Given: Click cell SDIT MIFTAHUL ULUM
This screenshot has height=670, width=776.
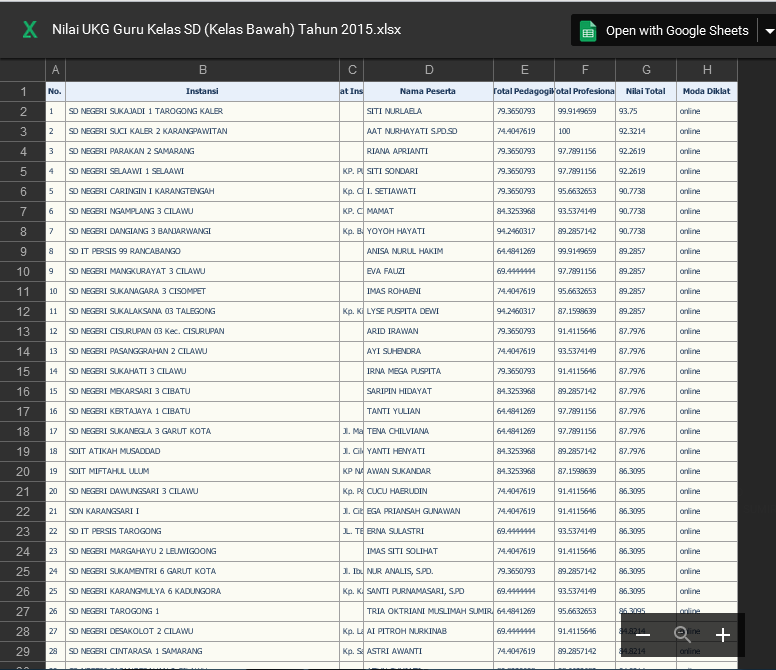Looking at the screenshot, I should (202, 471).
